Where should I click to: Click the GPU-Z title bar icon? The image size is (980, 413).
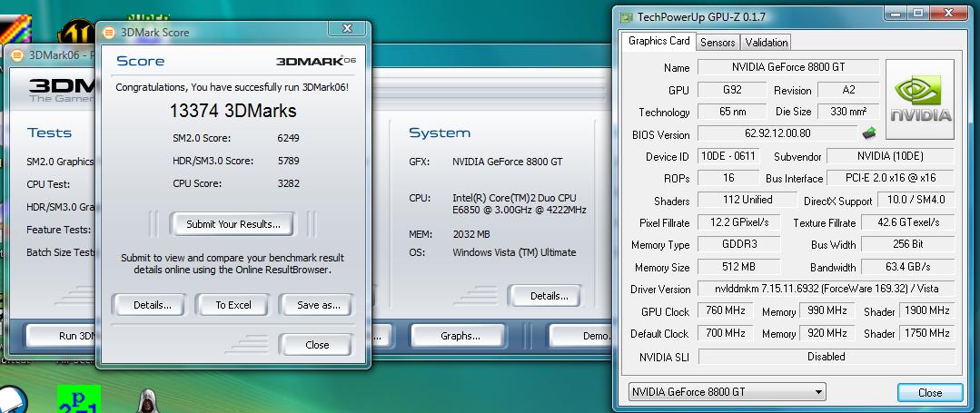tap(627, 17)
